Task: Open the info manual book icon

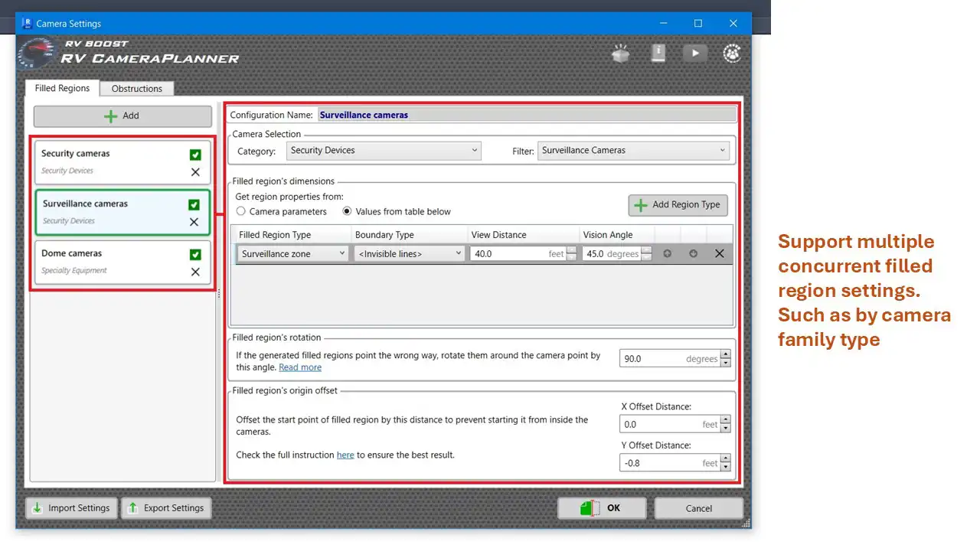Action: point(658,53)
